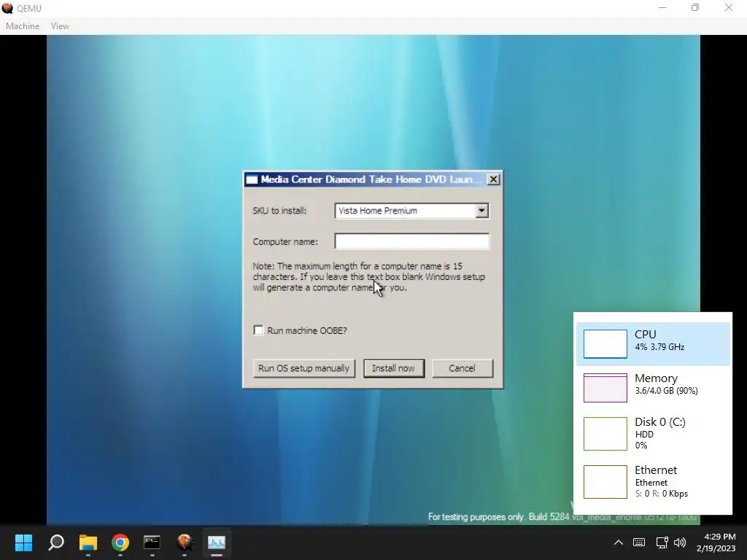Restore down the QEMU window
Image resolution: width=747 pixels, height=560 pixels.
(695, 7)
